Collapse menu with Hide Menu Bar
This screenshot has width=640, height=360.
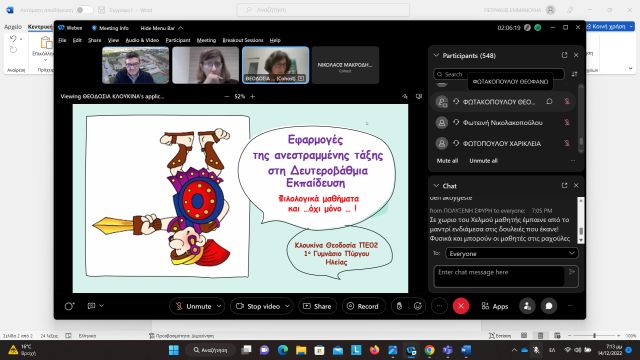click(162, 28)
